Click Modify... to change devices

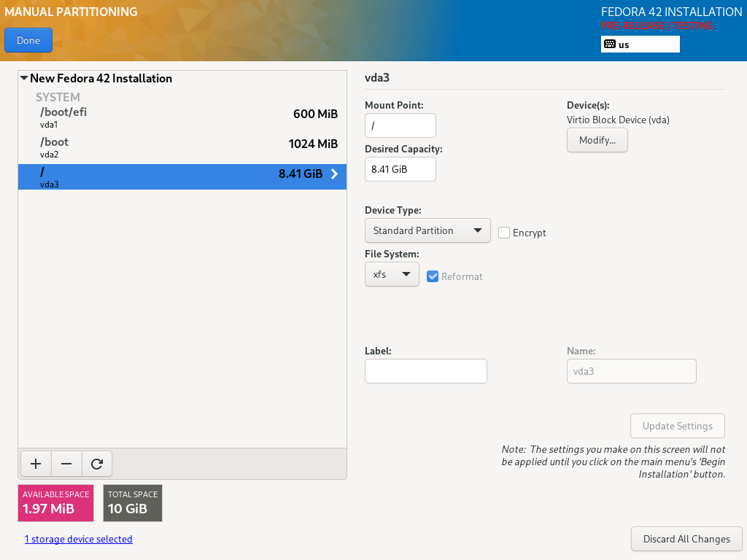tap(597, 141)
